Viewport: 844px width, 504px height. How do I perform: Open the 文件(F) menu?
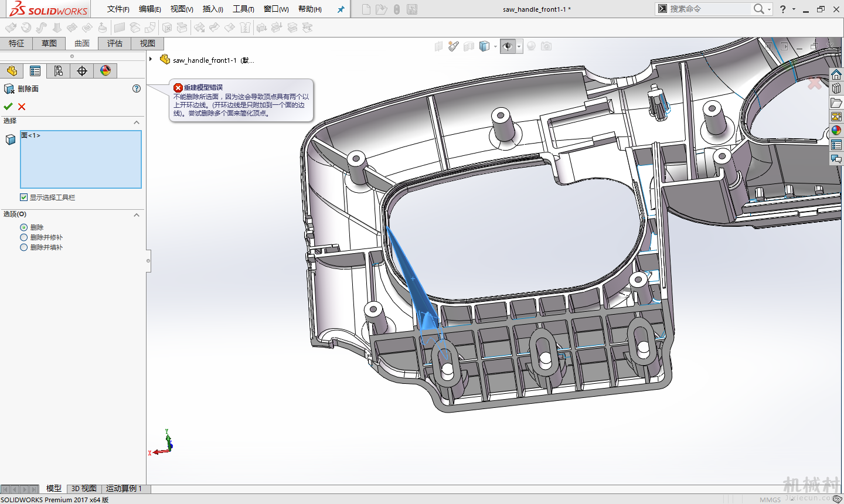118,9
